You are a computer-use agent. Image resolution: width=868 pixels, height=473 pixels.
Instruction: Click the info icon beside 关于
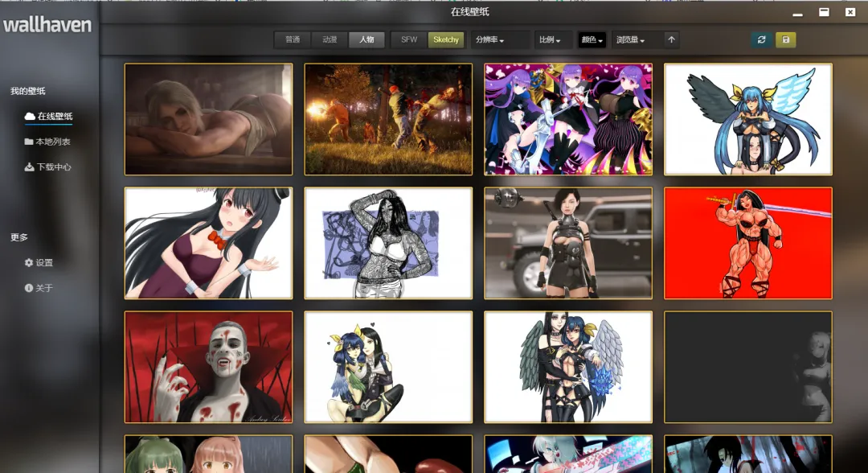click(29, 288)
